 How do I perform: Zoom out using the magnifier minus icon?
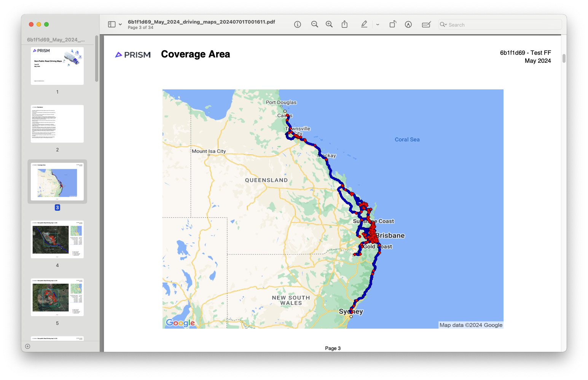click(x=314, y=24)
